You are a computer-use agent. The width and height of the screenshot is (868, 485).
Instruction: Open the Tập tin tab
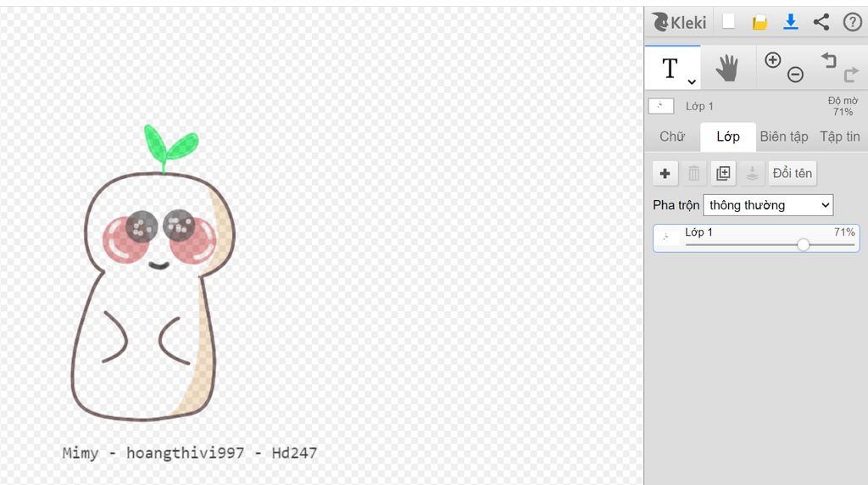840,137
